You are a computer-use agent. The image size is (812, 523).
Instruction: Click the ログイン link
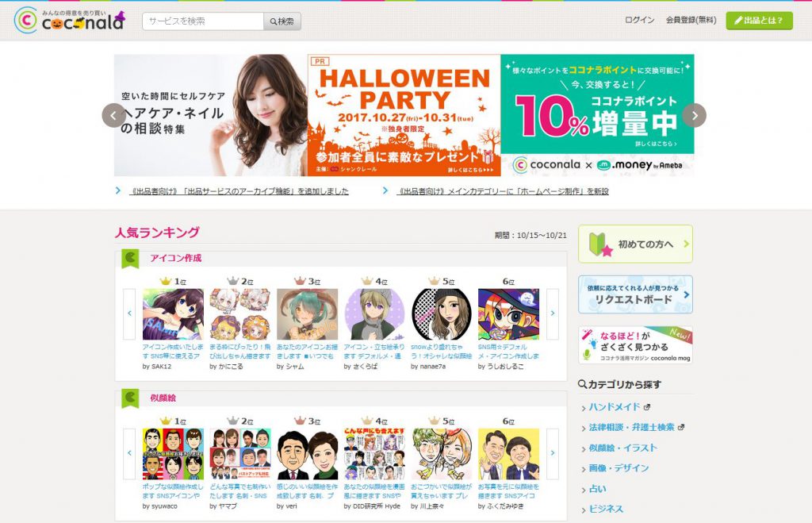coord(639,21)
